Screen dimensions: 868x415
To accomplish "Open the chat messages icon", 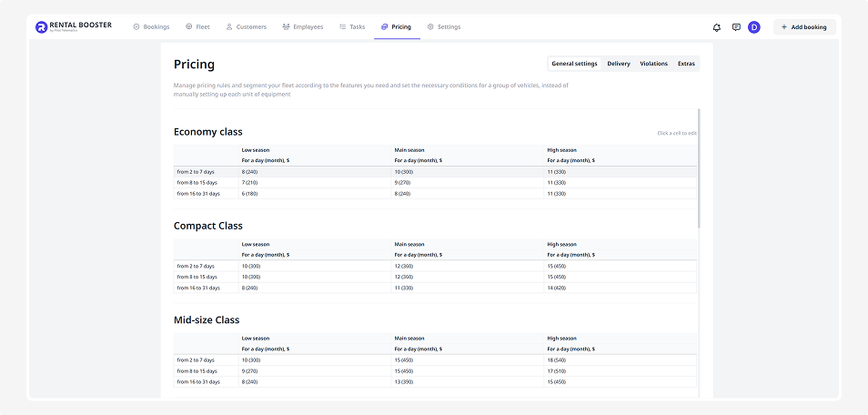I will tap(736, 27).
